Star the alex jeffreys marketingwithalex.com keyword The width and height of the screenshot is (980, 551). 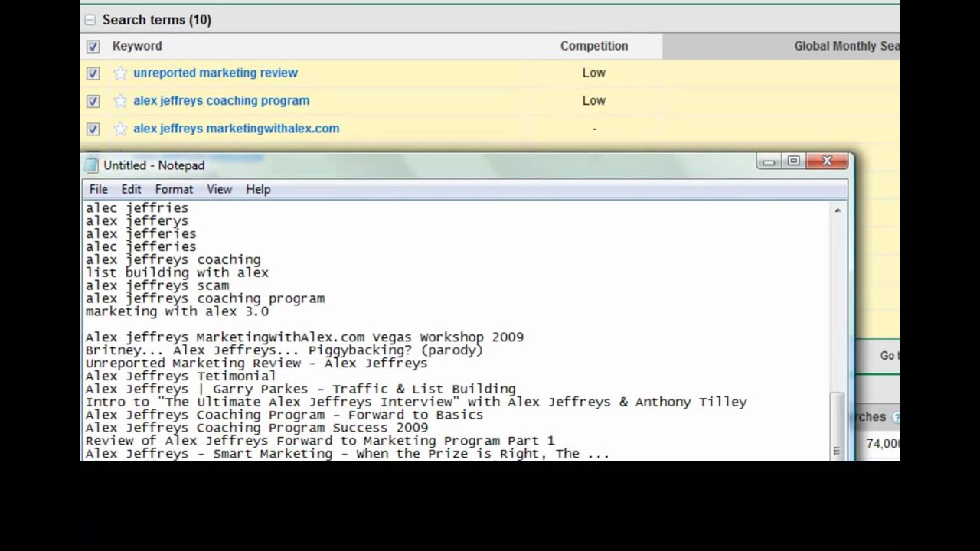click(x=120, y=129)
